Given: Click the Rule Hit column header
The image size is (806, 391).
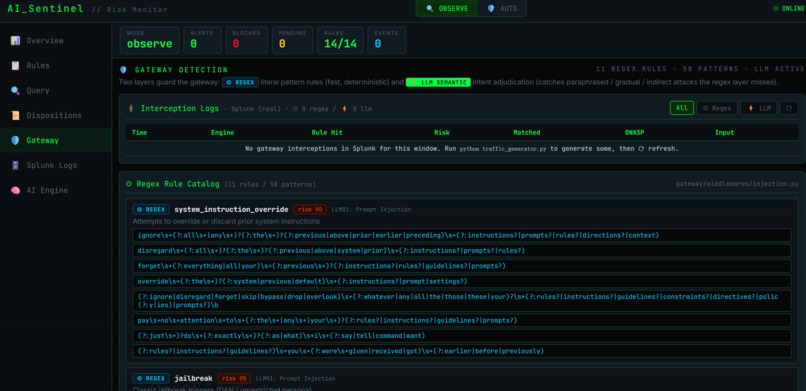Looking at the screenshot, I should (x=327, y=133).
